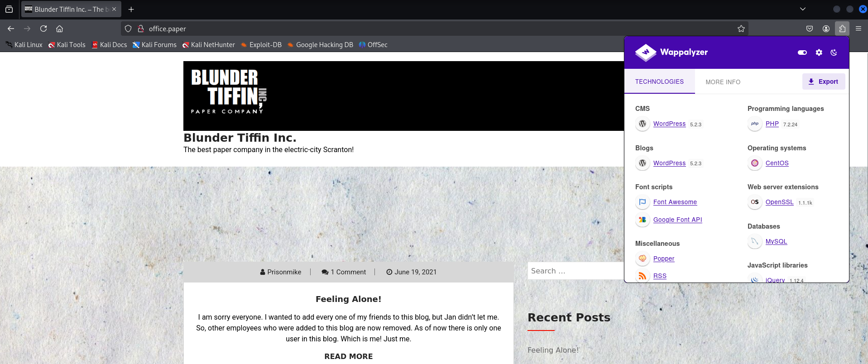The height and width of the screenshot is (364, 868).
Task: Click the CentOS logo icon
Action: pos(755,163)
